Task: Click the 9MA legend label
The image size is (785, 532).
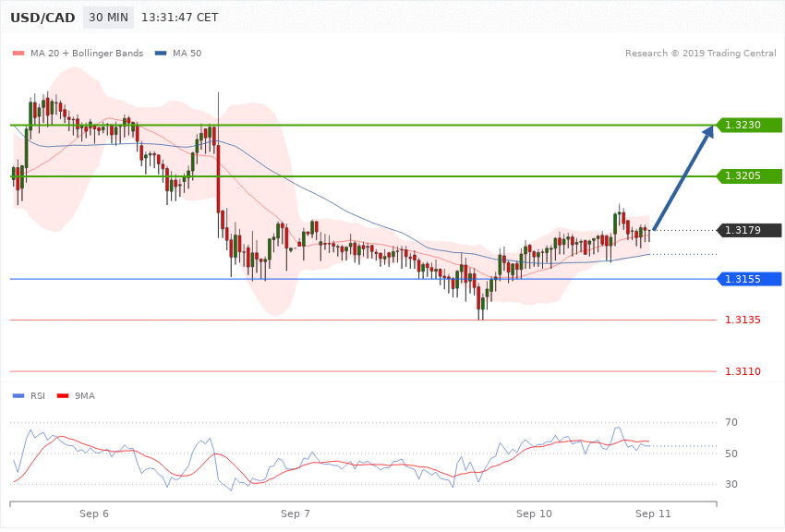Action: (x=85, y=396)
